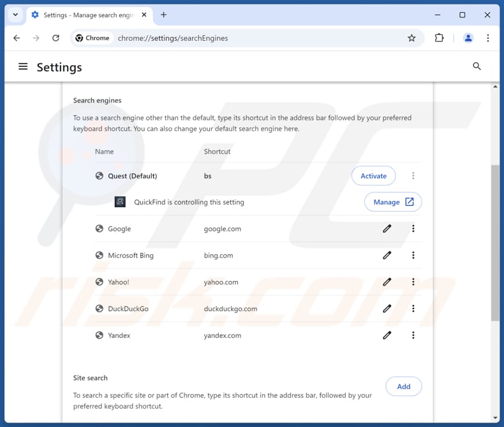Screen dimensions: 504x427
Task: Open more actions for Google row
Action: point(413,229)
